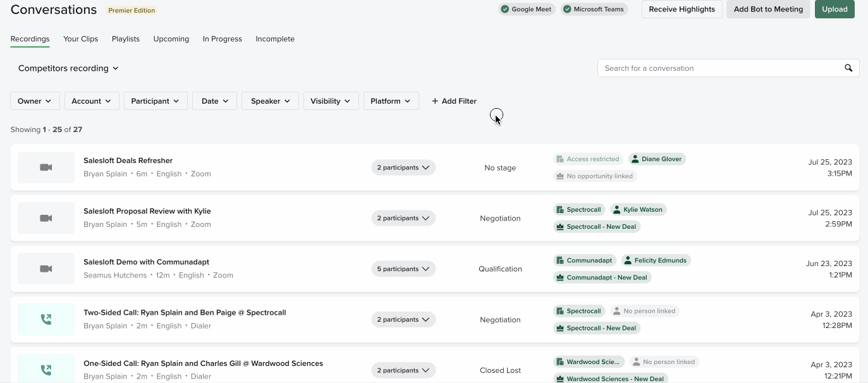
Task: Open the Speaker filter dropdown
Action: coord(270,101)
